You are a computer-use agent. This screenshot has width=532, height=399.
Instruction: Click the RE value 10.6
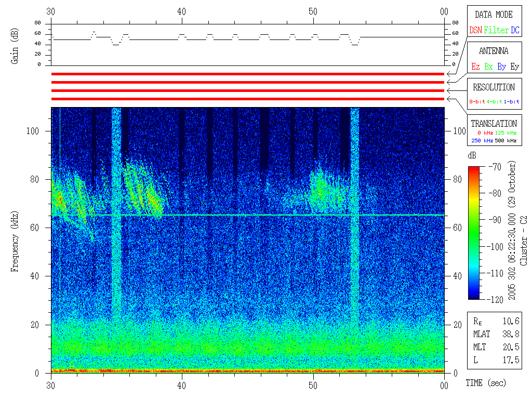pyautogui.click(x=511, y=321)
